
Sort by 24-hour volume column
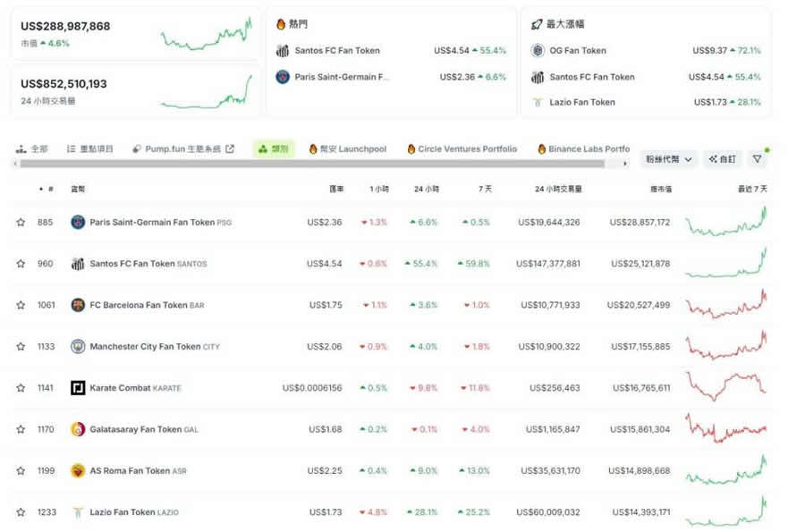(558, 190)
